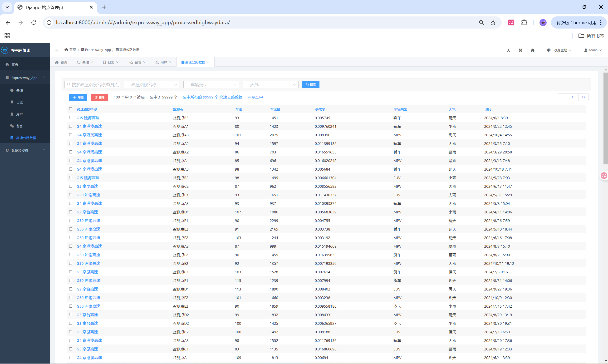The width and height of the screenshot is (608, 364).
Task: Click the home icon in top-right header
Action: [532, 50]
